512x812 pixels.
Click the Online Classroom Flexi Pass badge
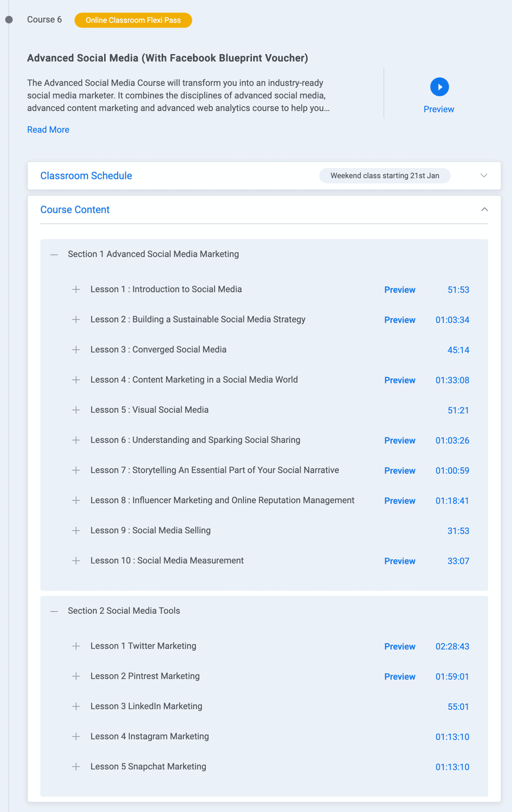(x=133, y=20)
